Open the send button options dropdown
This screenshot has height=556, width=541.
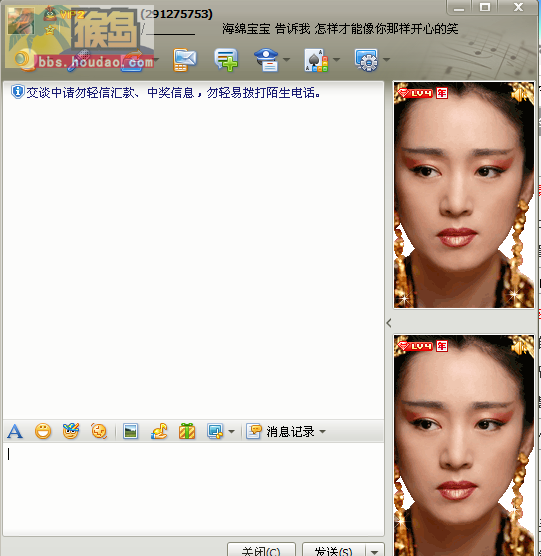[x=375, y=550]
